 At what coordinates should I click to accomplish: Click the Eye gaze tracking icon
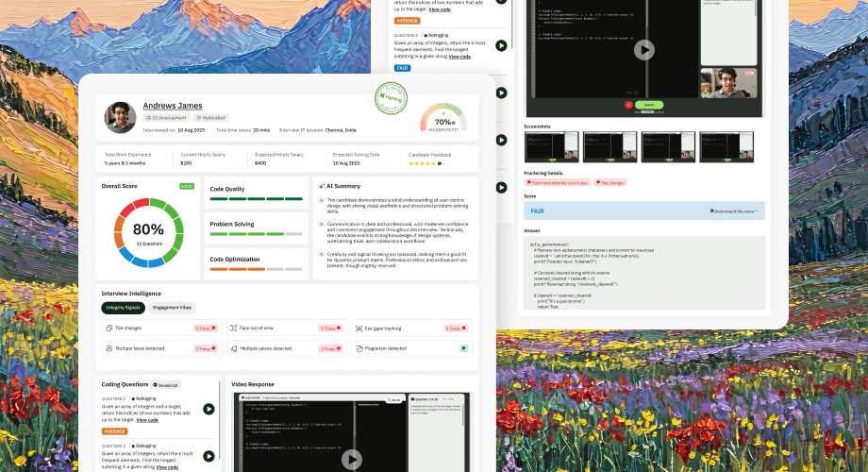pos(359,328)
